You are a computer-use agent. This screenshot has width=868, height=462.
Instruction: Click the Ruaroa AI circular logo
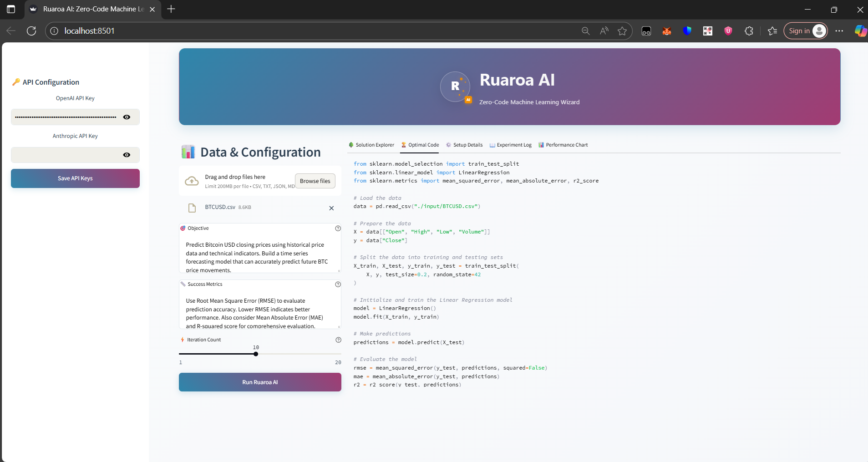point(455,86)
